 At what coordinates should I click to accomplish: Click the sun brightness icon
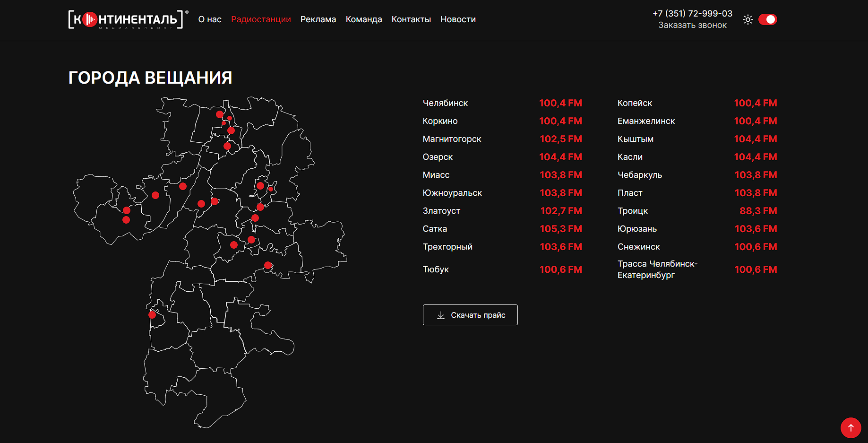748,19
